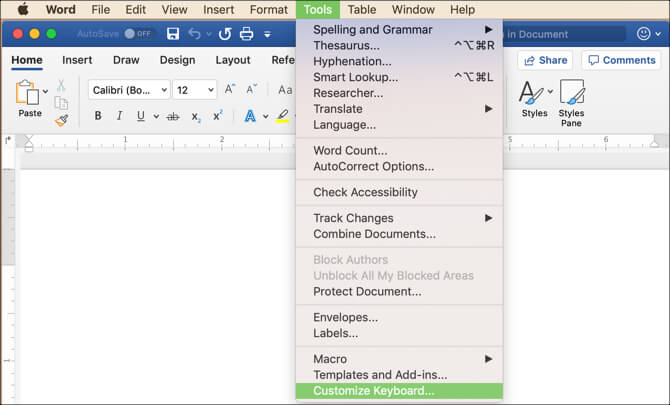Expand Spelling and Grammar submenu
This screenshot has width=670, height=405.
[x=399, y=29]
